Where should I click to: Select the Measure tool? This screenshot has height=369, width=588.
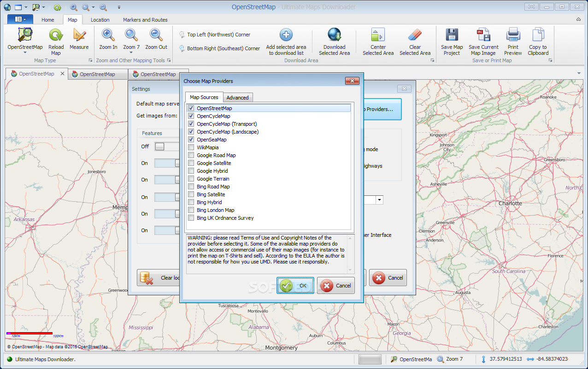[x=79, y=35]
